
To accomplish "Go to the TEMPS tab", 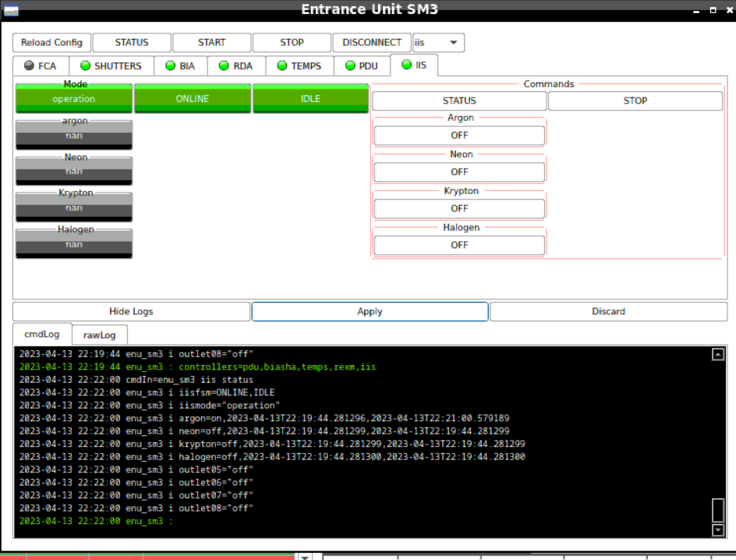I will (x=299, y=66).
